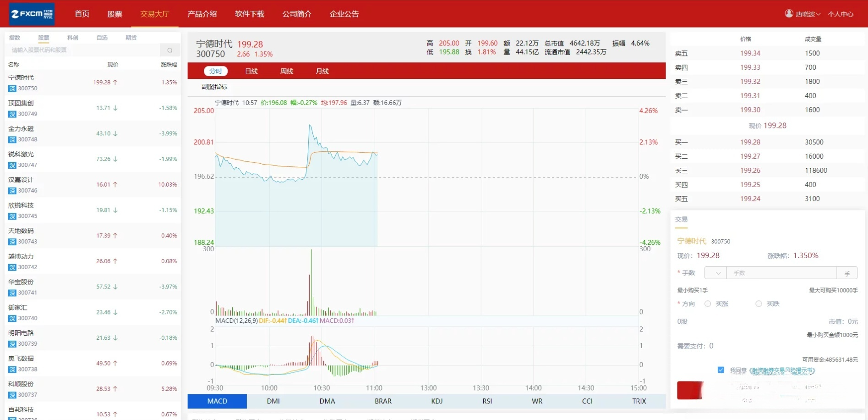Viewport: 868px width, 420px height.
Task: Click the 深 exchange badge beside 宁德时代
Action: [12, 88]
